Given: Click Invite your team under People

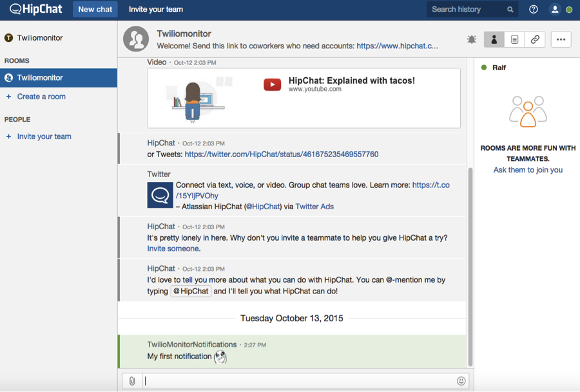Looking at the screenshot, I should [44, 136].
